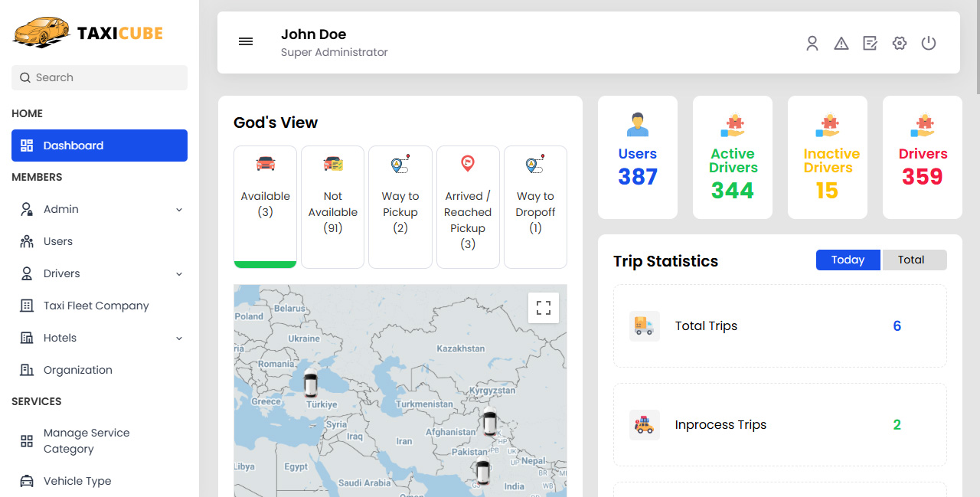Open the Active Drivers stat card
Viewport: 980px width, 497px height.
(x=733, y=157)
